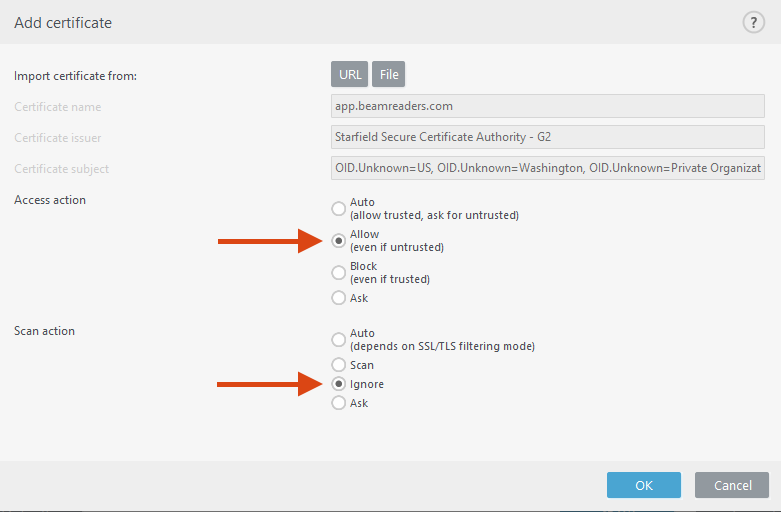Click the Certificate subject field
The image size is (781, 512).
click(548, 169)
